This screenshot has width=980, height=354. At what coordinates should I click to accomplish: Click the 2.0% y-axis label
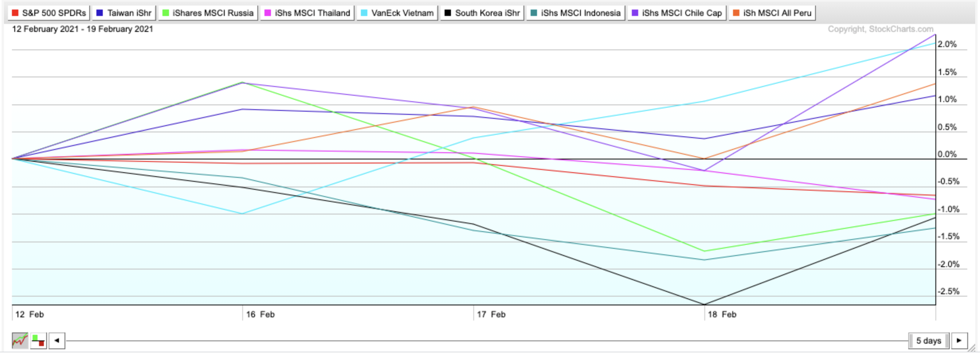click(x=947, y=44)
